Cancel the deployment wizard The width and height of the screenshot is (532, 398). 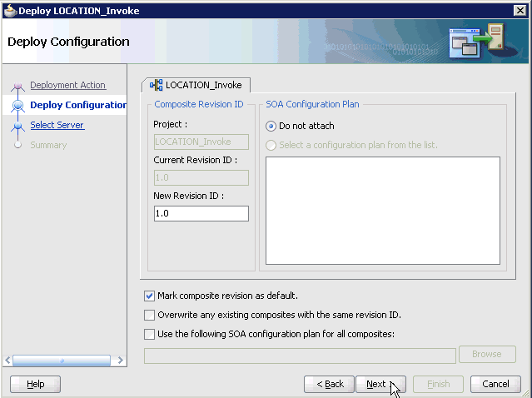(x=495, y=384)
